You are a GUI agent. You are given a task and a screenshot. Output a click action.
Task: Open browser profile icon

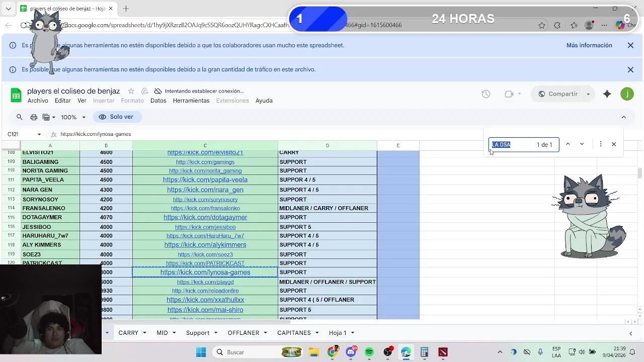click(589, 25)
